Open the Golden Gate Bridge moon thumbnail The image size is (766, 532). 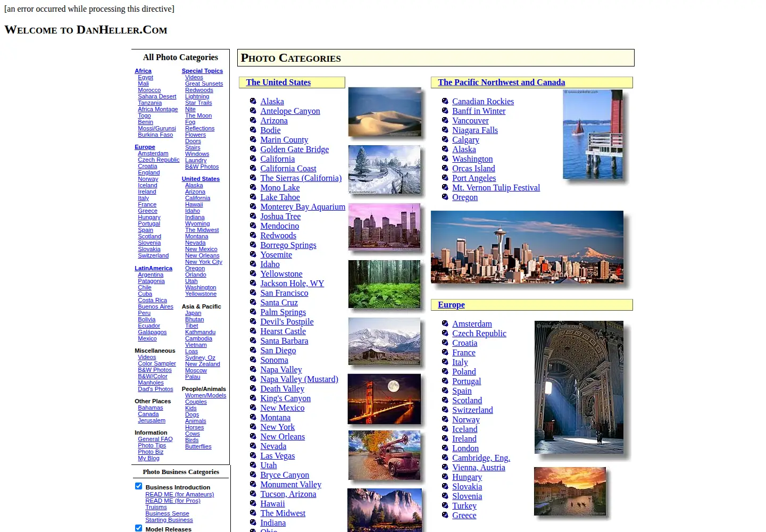pos(385,399)
